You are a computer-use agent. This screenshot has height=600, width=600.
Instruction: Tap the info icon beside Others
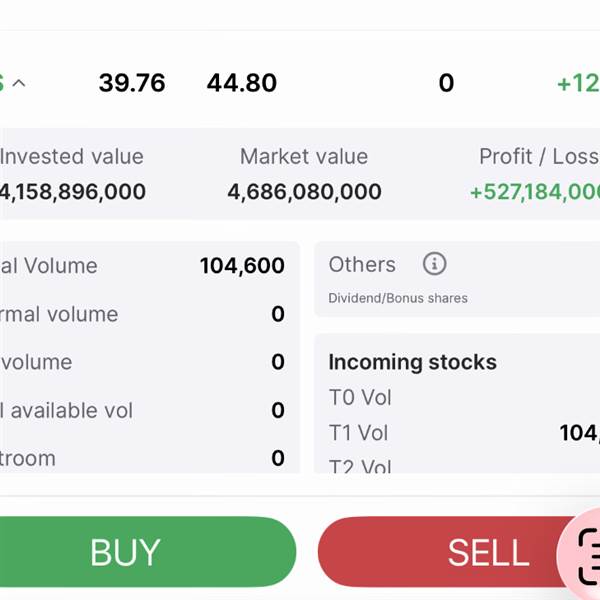click(434, 264)
